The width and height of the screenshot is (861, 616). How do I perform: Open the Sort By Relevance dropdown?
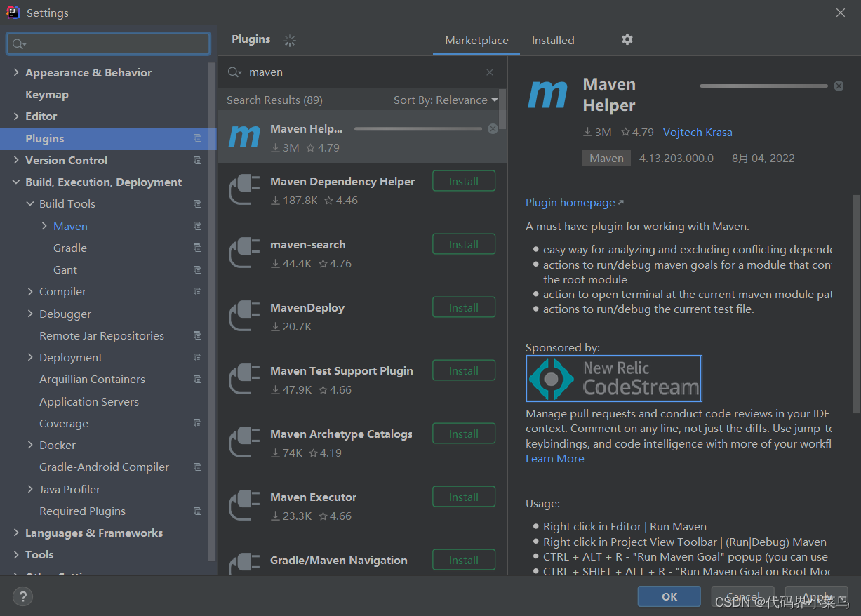point(445,100)
